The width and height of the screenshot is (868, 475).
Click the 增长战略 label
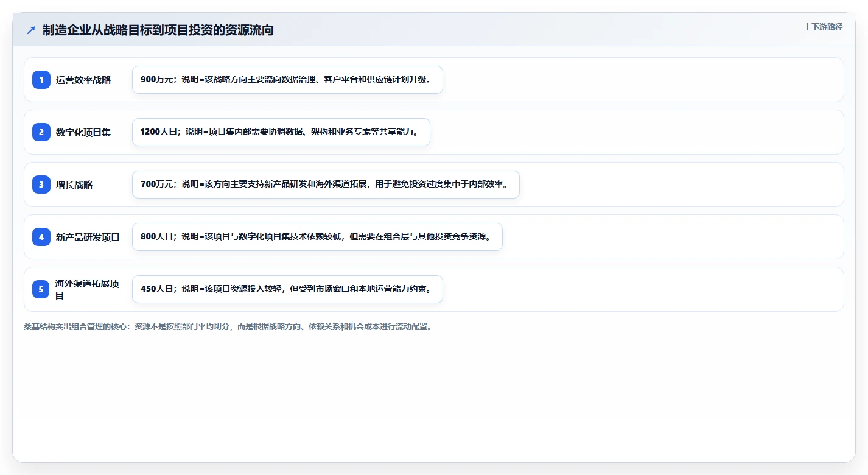click(74, 185)
